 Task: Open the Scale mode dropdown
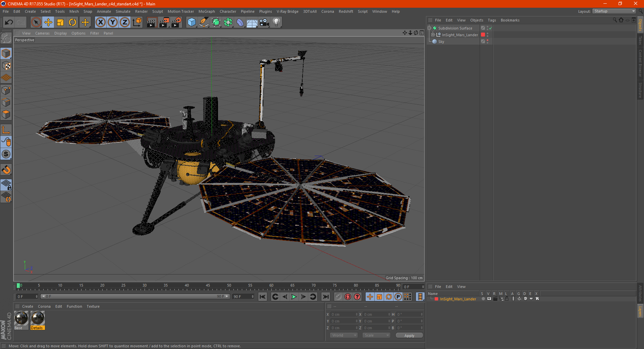[376, 335]
